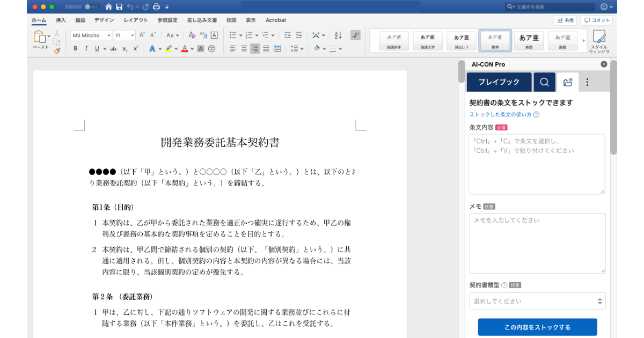Open the customize quick access toolbar arrow

tap(167, 7)
